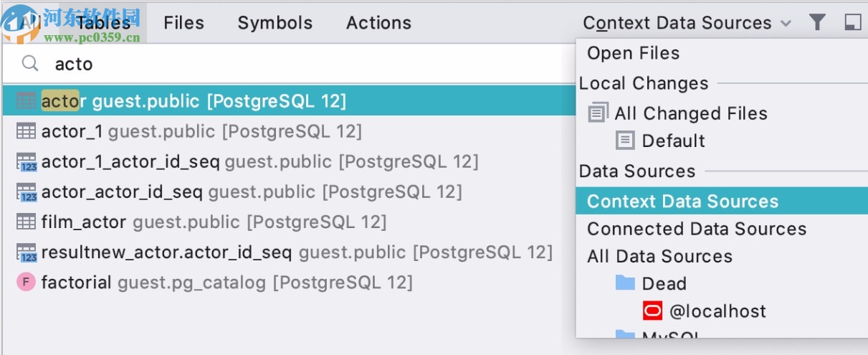Click the red Oracle @localhost icon
This screenshot has height=355, width=868.
652,311
